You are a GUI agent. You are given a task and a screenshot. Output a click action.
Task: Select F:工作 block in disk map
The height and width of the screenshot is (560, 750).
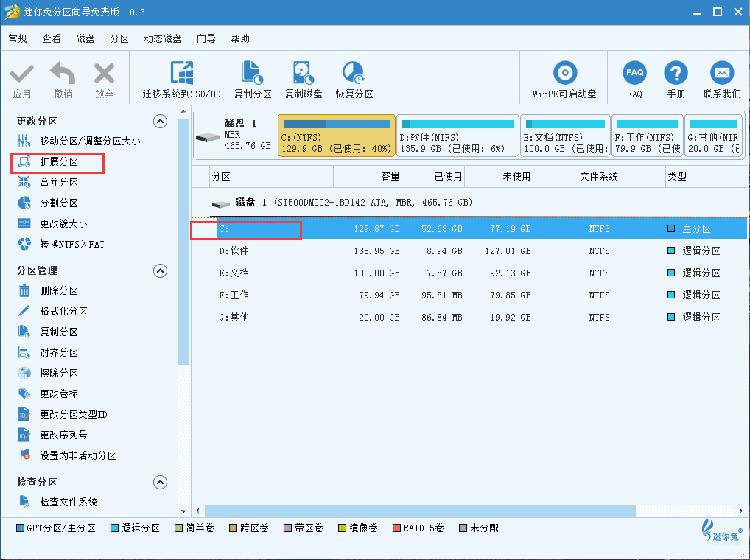tap(647, 136)
